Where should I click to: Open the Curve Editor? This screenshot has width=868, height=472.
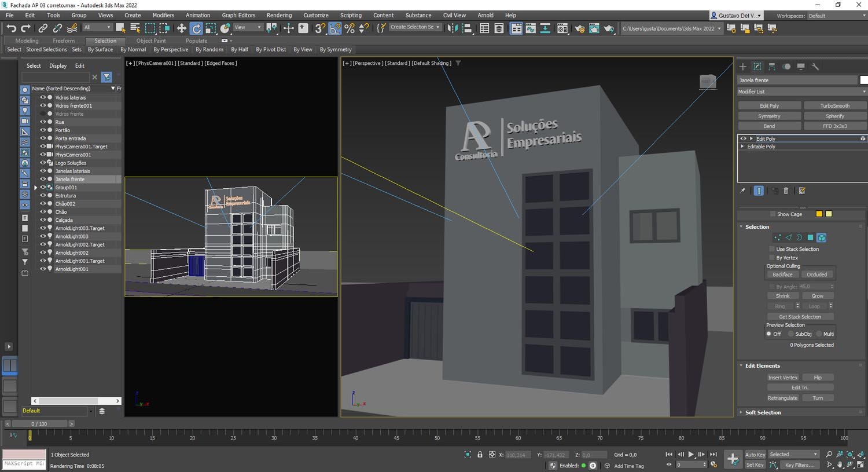point(531,28)
